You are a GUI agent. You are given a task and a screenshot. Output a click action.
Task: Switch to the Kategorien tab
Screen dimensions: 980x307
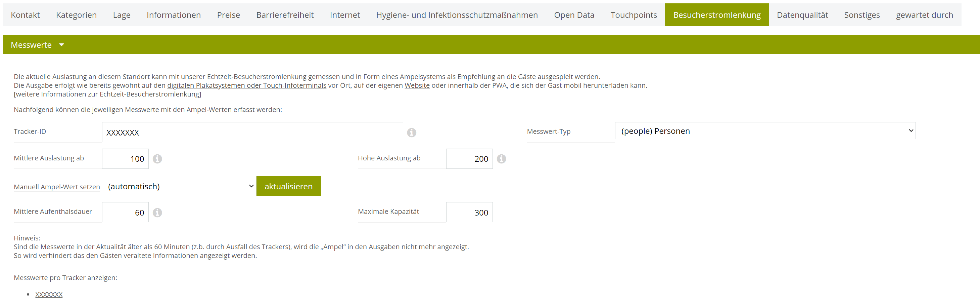point(76,15)
